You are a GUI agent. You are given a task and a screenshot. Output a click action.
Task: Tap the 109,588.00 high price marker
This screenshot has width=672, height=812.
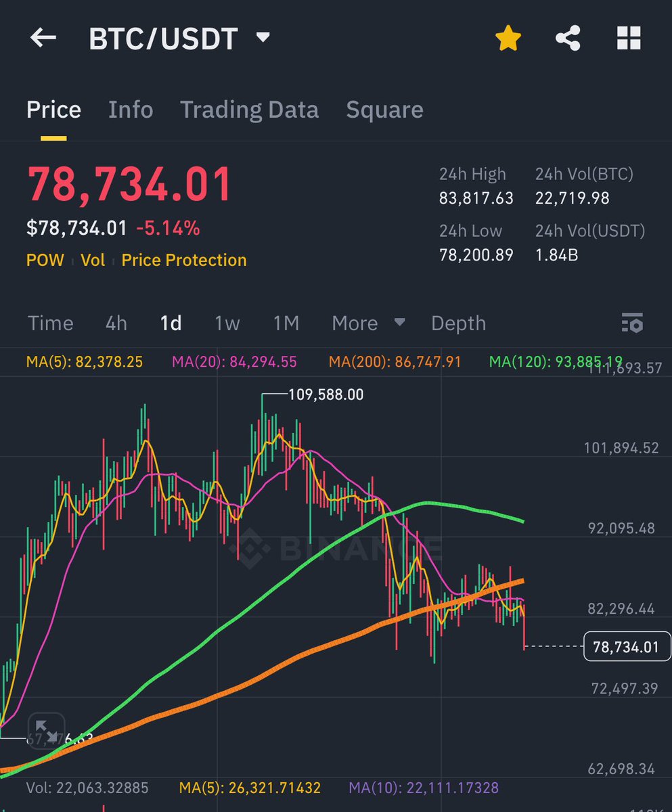pos(326,394)
